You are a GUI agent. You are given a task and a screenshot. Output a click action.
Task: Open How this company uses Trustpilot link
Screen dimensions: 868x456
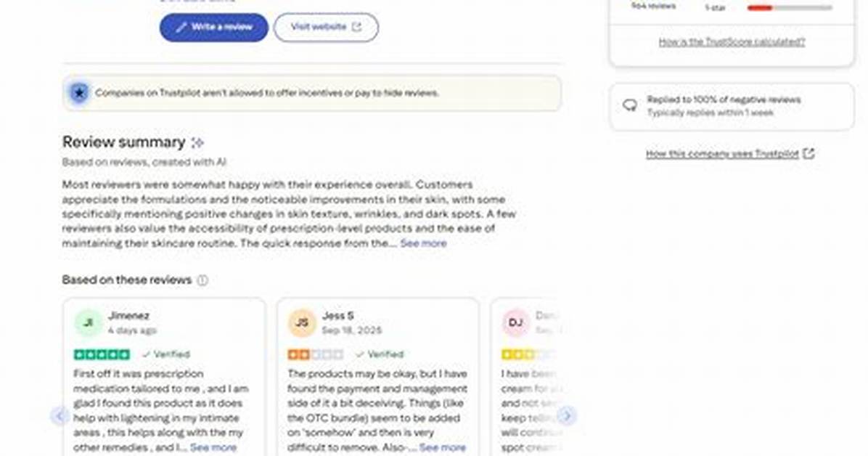[x=722, y=153]
